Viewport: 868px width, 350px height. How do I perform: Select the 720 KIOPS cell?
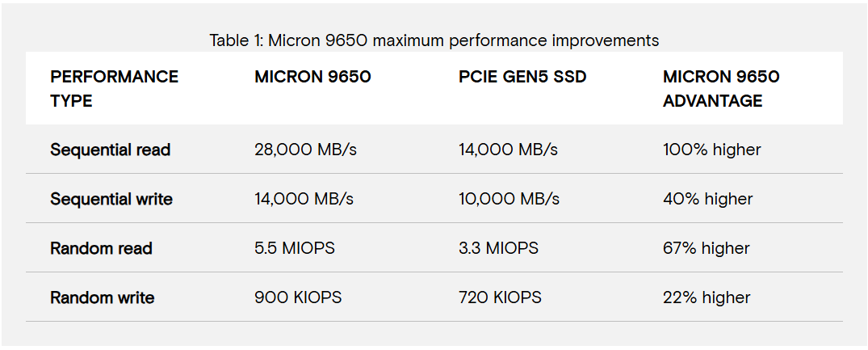tap(500, 297)
